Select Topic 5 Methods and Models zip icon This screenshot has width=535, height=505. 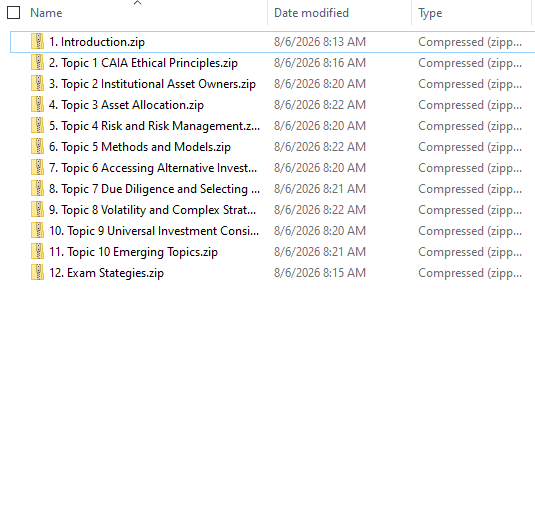[x=38, y=147]
